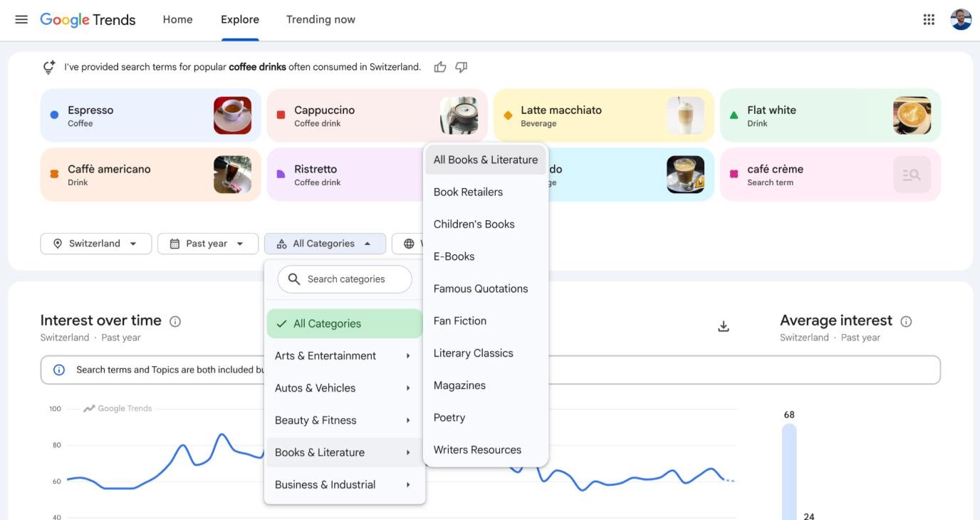Select Fan Fiction subcategory
This screenshot has width=980, height=520.
486,321
